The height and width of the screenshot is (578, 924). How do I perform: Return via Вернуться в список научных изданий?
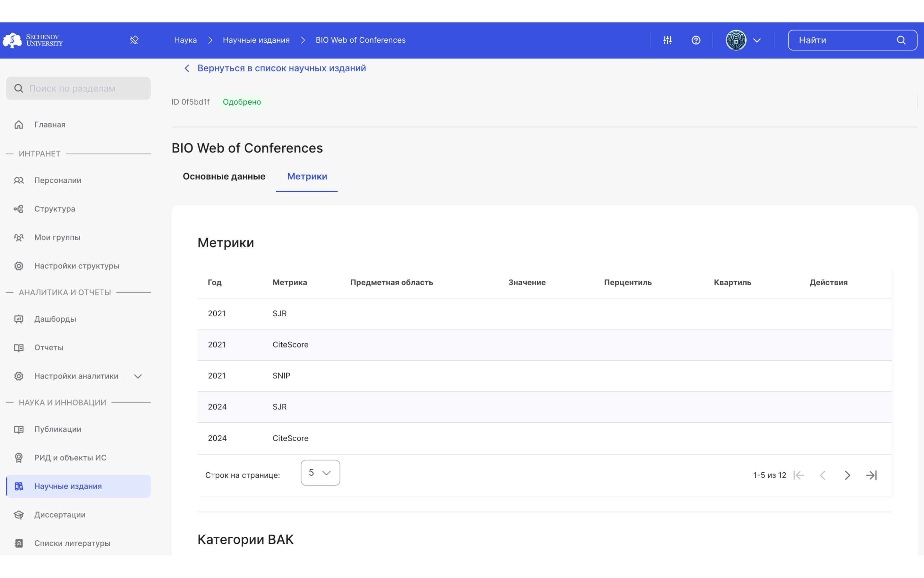(281, 68)
